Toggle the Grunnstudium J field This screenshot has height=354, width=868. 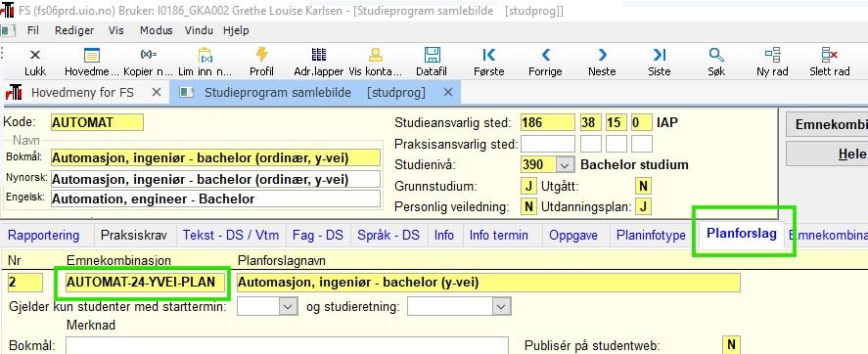[x=528, y=186]
